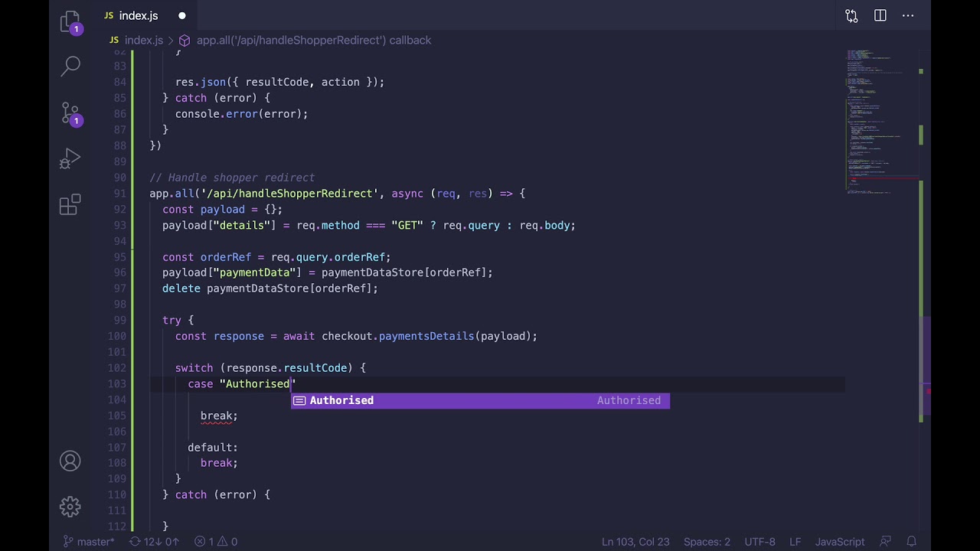Image resolution: width=980 pixels, height=551 pixels.
Task: Open the Source Control view icon
Action: [70, 115]
